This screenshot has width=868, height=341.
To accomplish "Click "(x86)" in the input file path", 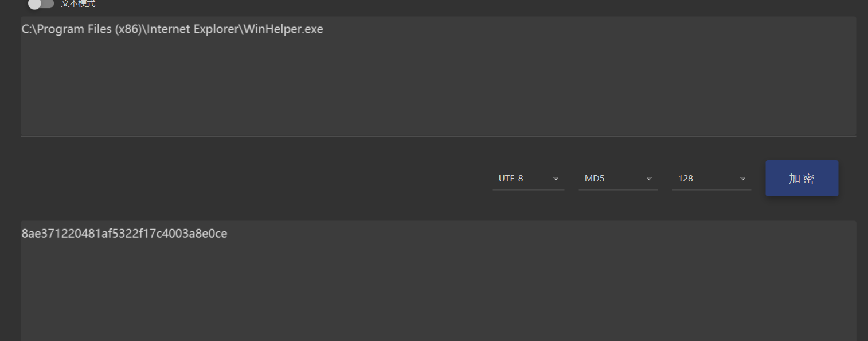I will (130, 29).
